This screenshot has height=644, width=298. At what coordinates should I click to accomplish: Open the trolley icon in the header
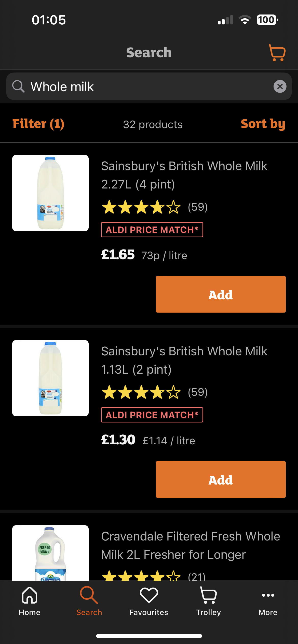click(x=277, y=53)
